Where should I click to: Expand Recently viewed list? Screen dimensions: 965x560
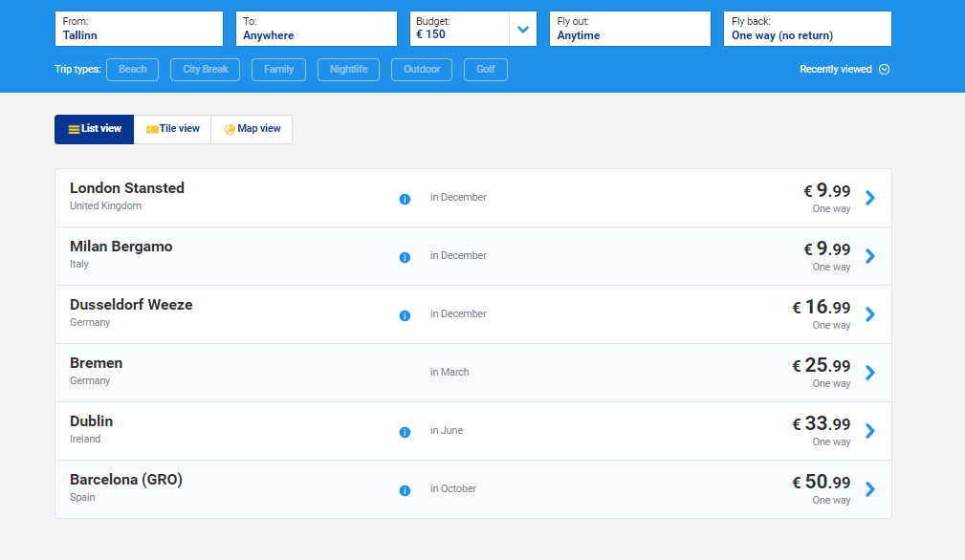[844, 70]
